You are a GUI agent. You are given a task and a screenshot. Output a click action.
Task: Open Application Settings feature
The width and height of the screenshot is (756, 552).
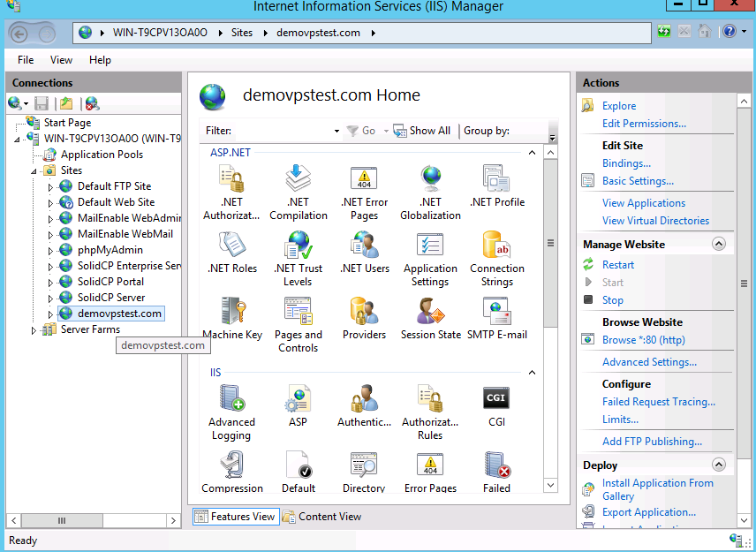(430, 258)
